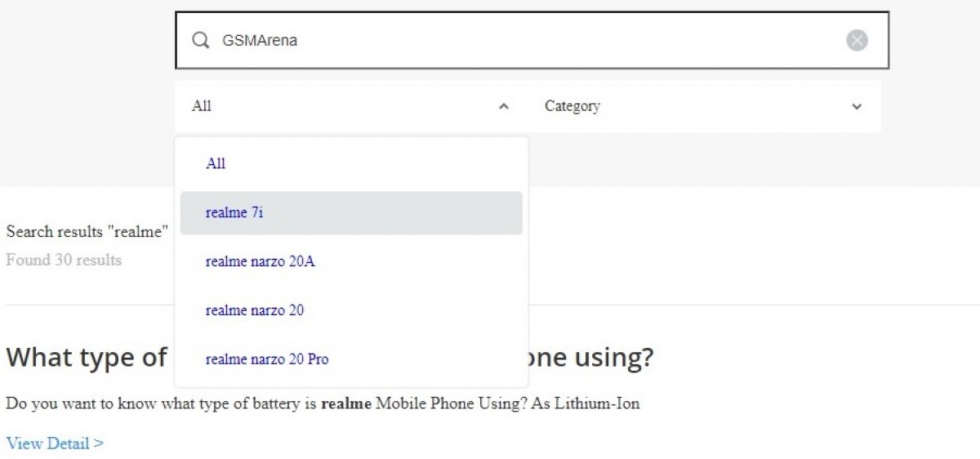Select realme narzo 20A option
Image resolution: width=980 pixels, height=459 pixels.
[351, 262]
